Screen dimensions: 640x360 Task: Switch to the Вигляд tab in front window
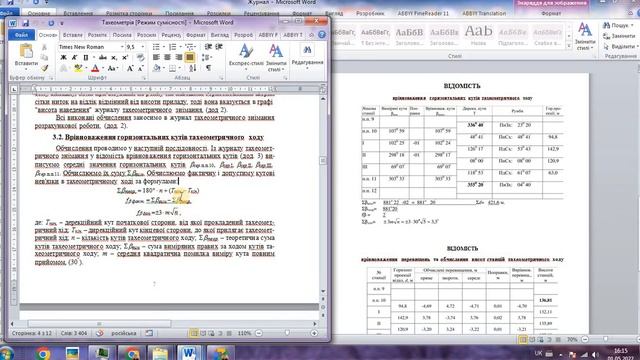[220, 35]
